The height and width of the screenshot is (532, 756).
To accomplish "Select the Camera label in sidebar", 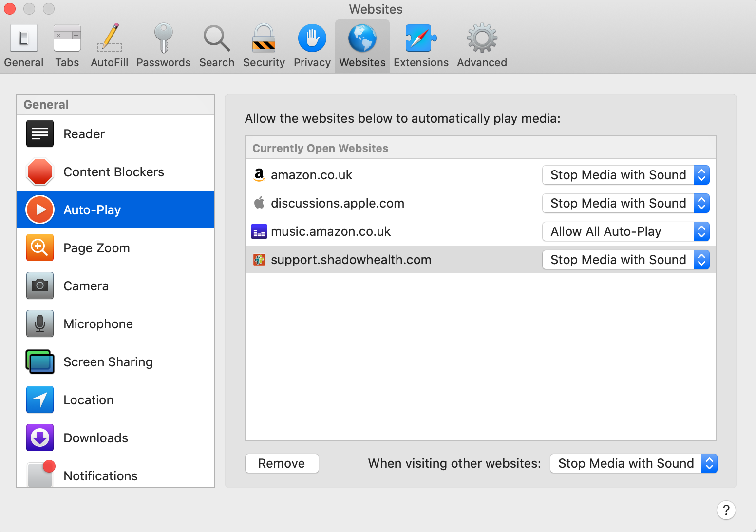I will click(x=86, y=286).
